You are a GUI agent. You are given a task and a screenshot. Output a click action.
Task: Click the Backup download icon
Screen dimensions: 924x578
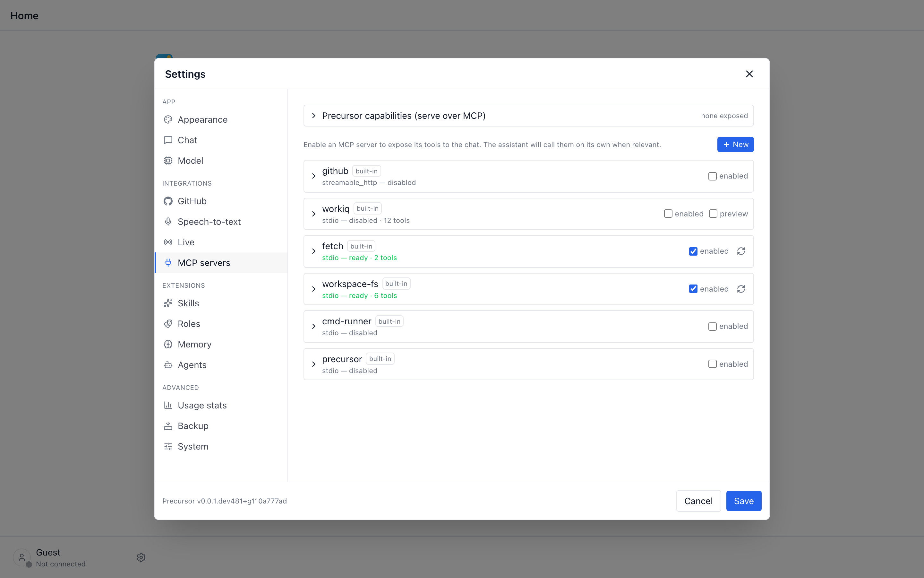(x=168, y=426)
